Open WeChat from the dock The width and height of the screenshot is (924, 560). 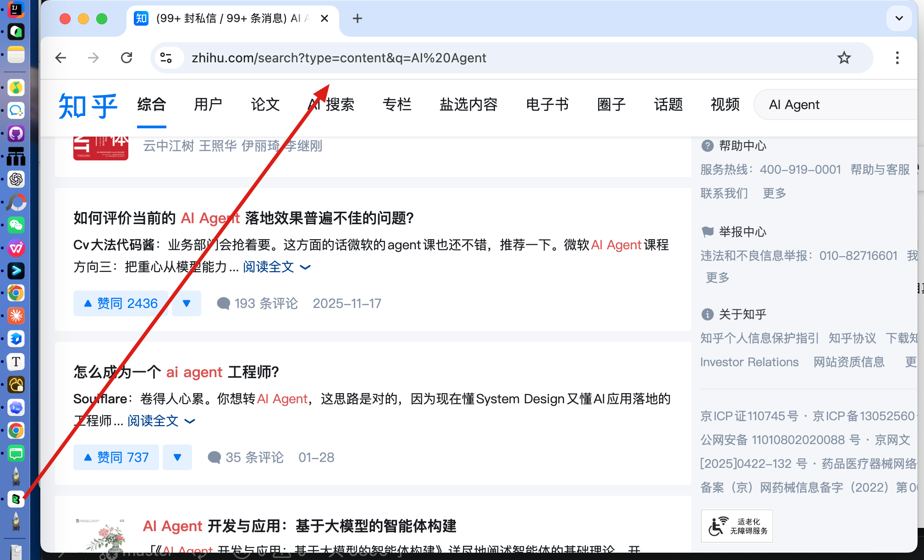point(16,225)
